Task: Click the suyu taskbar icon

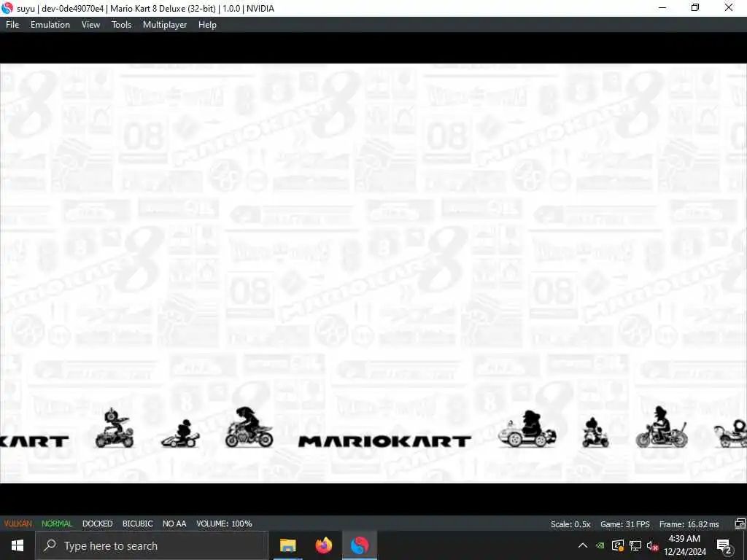Action: click(360, 545)
